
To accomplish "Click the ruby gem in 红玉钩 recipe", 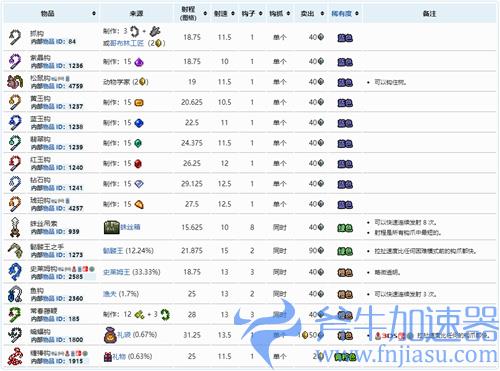I will point(138,164).
